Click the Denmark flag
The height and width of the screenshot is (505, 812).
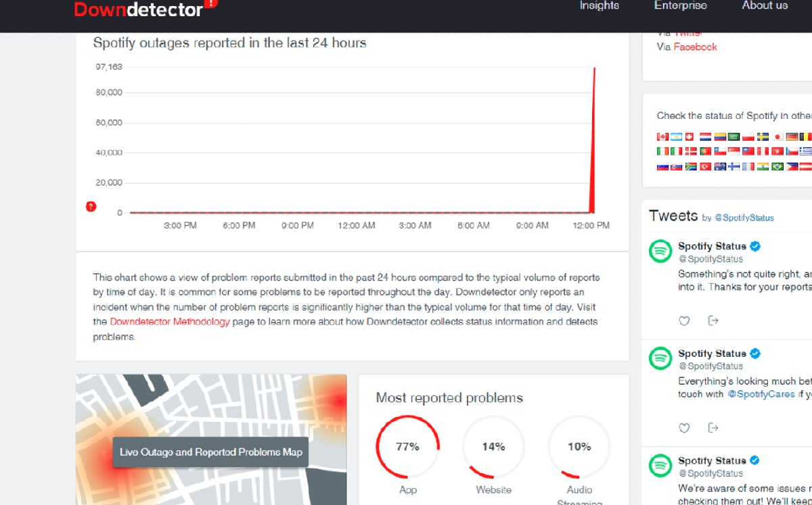691,151
